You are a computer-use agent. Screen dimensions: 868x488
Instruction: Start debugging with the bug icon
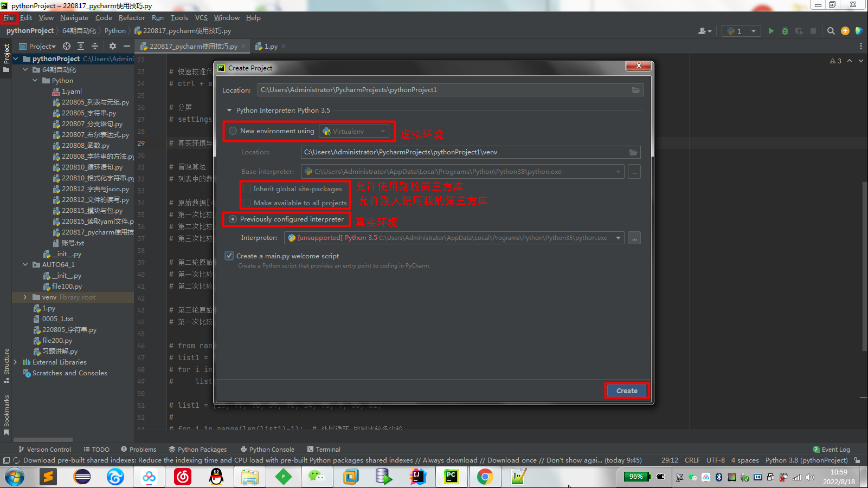(x=785, y=31)
